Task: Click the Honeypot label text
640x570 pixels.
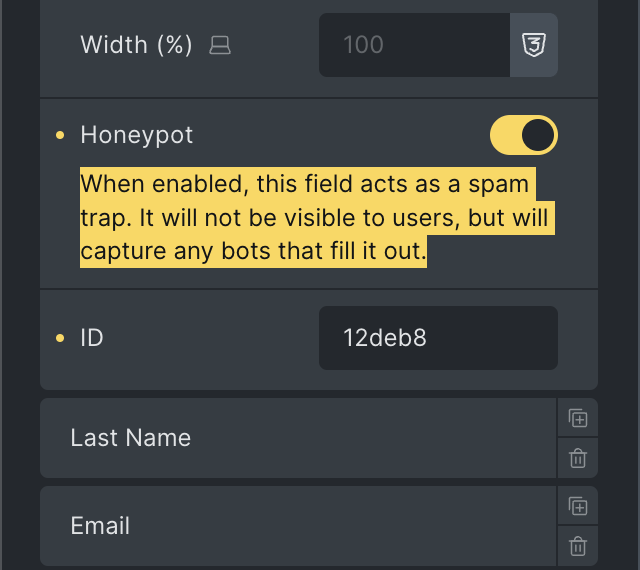Action: click(137, 135)
